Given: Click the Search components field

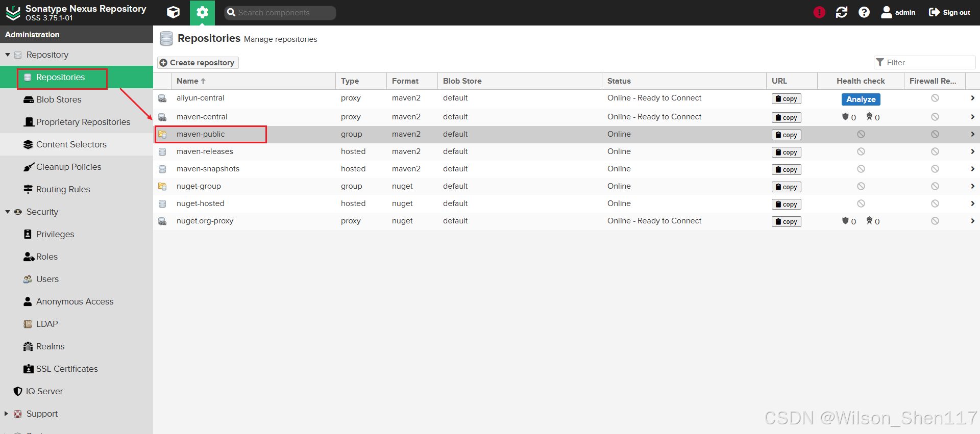Looking at the screenshot, I should pos(280,13).
